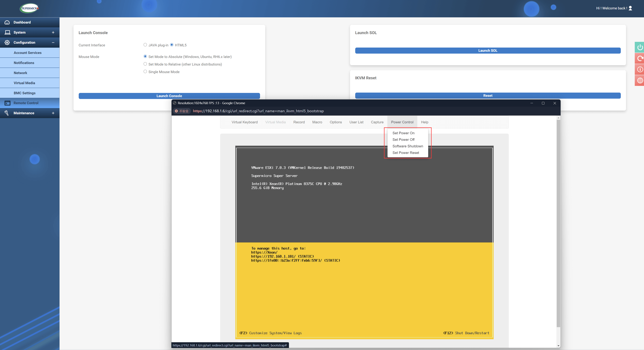Image resolution: width=644 pixels, height=350 pixels.
Task: Click the Maintenance wrench icon
Action: pos(7,113)
